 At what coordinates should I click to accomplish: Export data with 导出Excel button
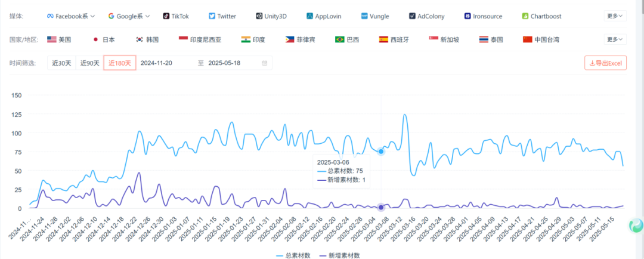click(x=605, y=63)
